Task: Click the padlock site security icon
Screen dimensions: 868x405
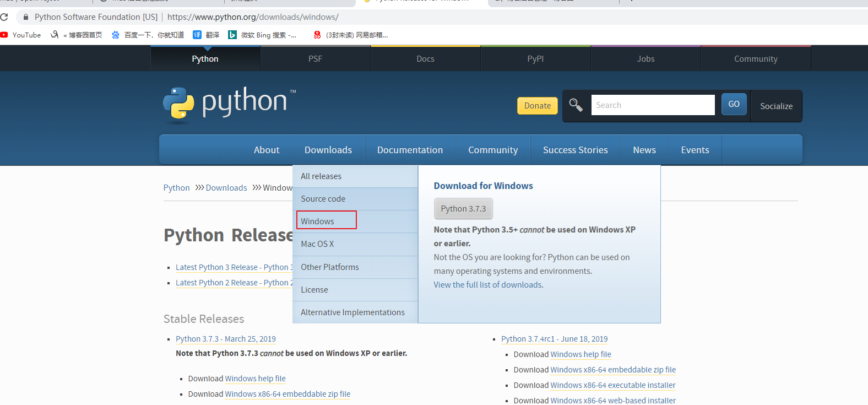Action: (x=26, y=17)
